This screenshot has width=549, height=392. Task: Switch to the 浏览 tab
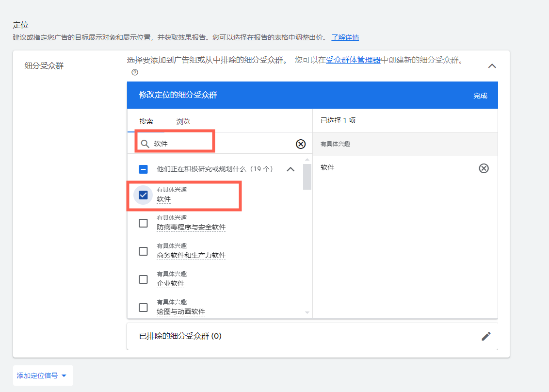click(x=183, y=121)
